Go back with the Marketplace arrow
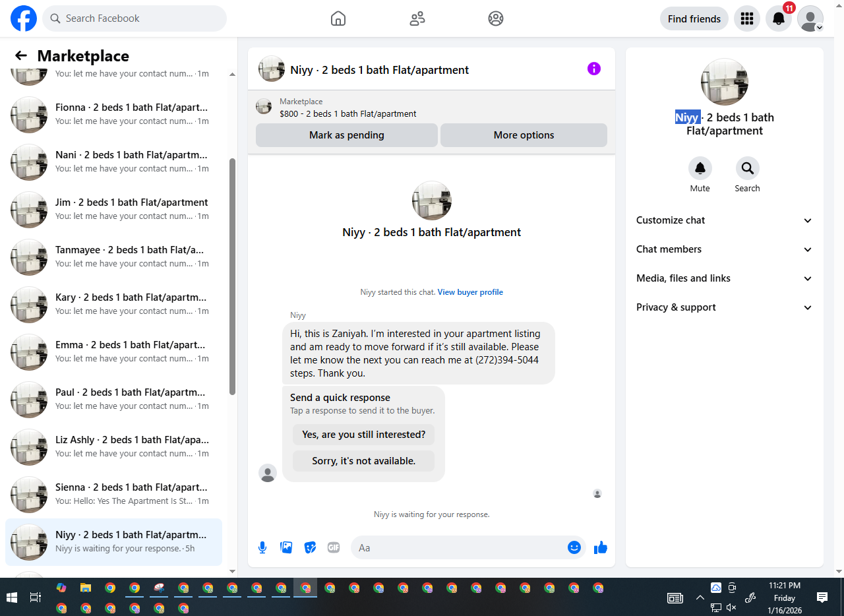The width and height of the screenshot is (844, 616). click(x=21, y=56)
